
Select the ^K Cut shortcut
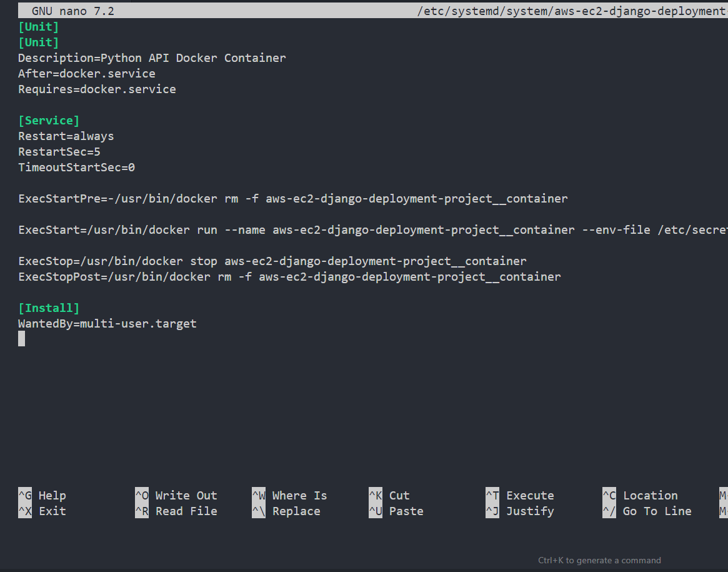click(x=390, y=495)
